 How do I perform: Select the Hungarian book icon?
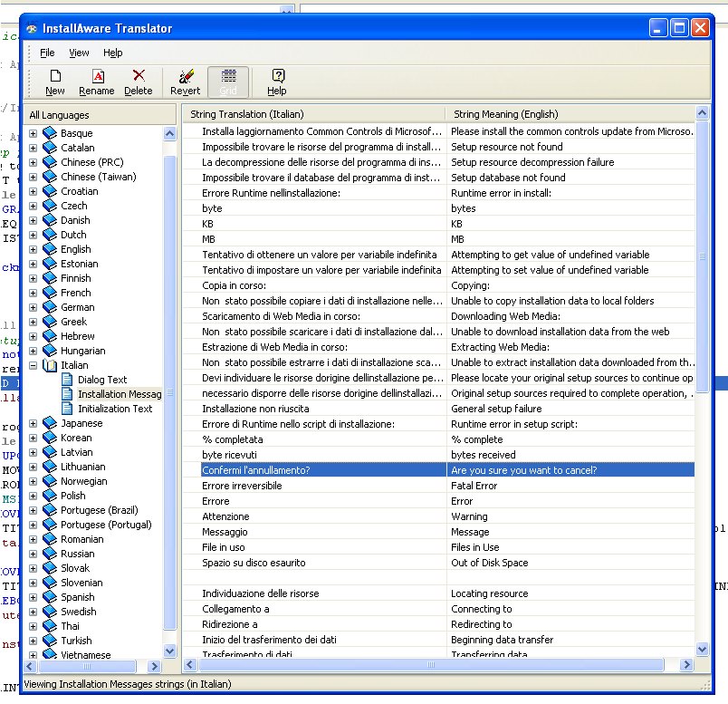[50, 351]
